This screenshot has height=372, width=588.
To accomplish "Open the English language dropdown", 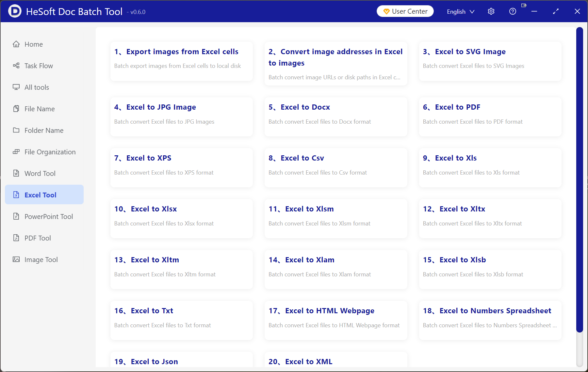I will point(461,11).
